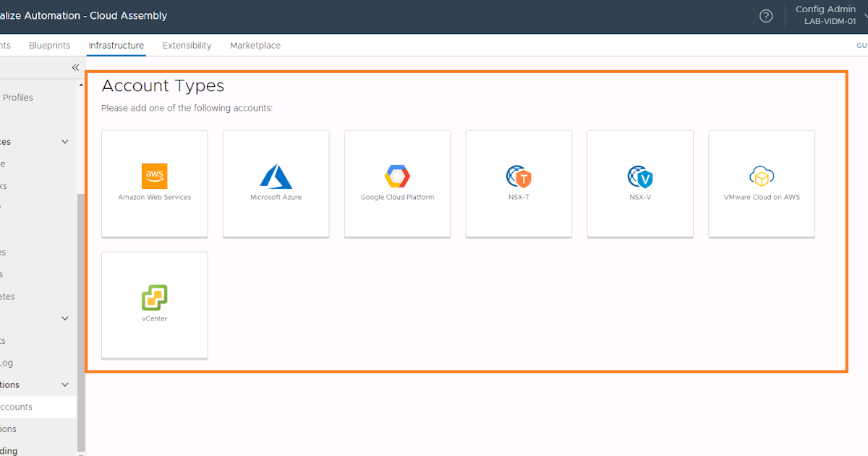Collapse the lowest sidebar section chevron

64,384
